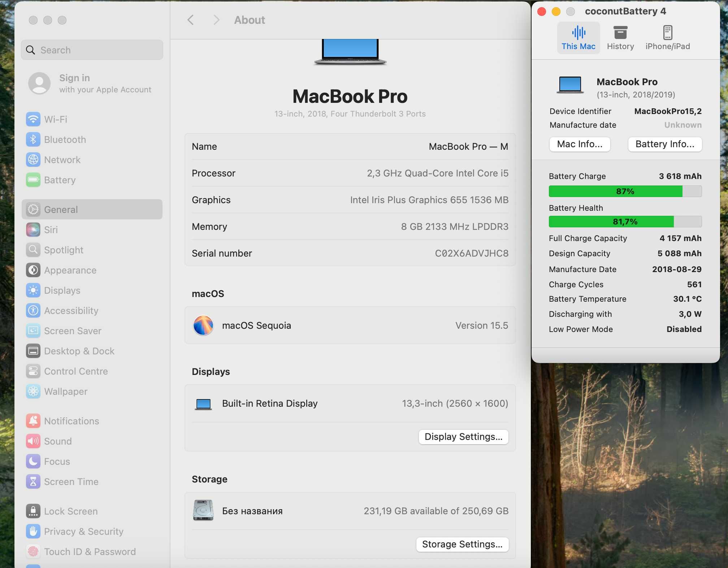
Task: Click the Unknown manufacture date value
Action: [683, 125]
